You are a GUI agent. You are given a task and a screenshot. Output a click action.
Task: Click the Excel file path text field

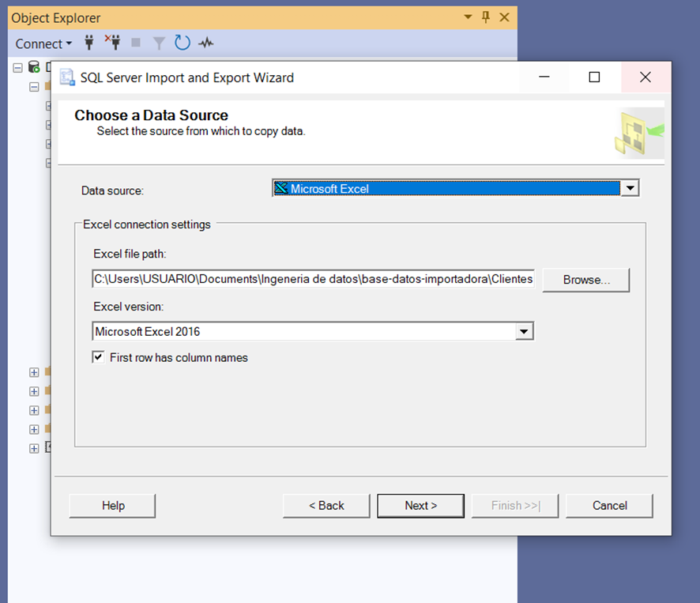point(314,279)
